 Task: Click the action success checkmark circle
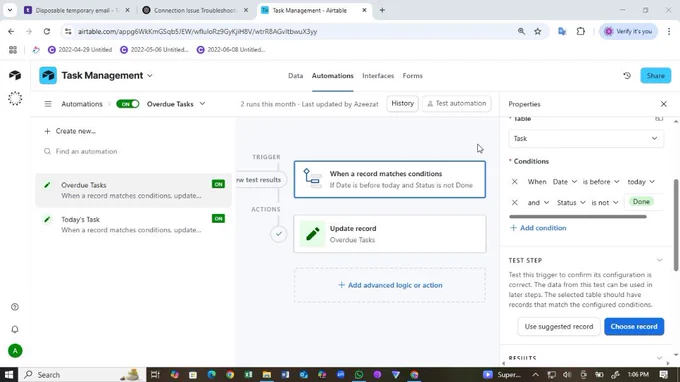coord(278,234)
